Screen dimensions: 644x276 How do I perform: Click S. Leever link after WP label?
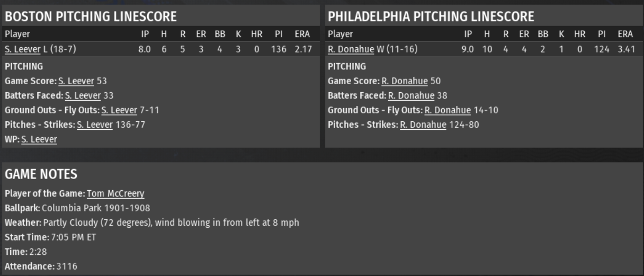pos(39,139)
